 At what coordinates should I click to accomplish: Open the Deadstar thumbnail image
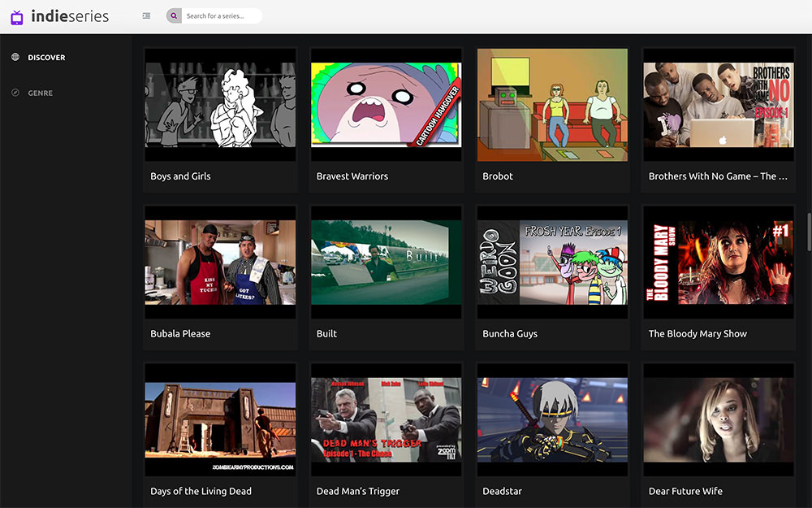(x=552, y=420)
